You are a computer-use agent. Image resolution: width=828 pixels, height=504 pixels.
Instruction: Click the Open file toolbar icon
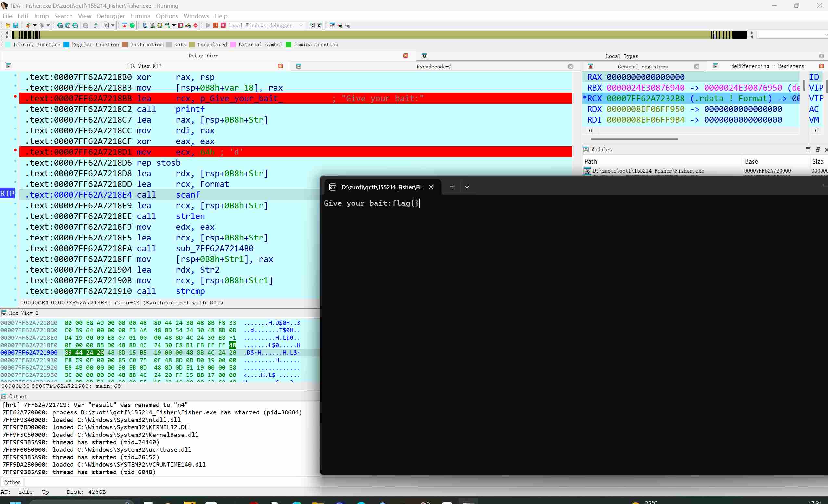8,26
